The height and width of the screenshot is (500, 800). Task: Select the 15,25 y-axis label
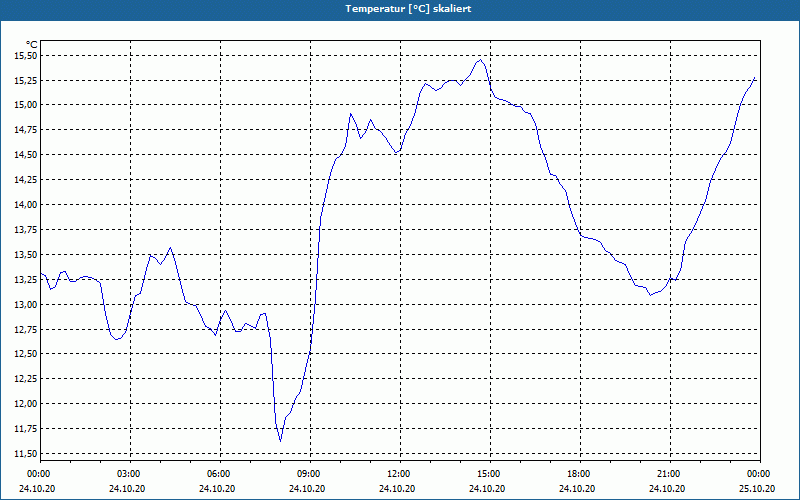pyautogui.click(x=26, y=80)
